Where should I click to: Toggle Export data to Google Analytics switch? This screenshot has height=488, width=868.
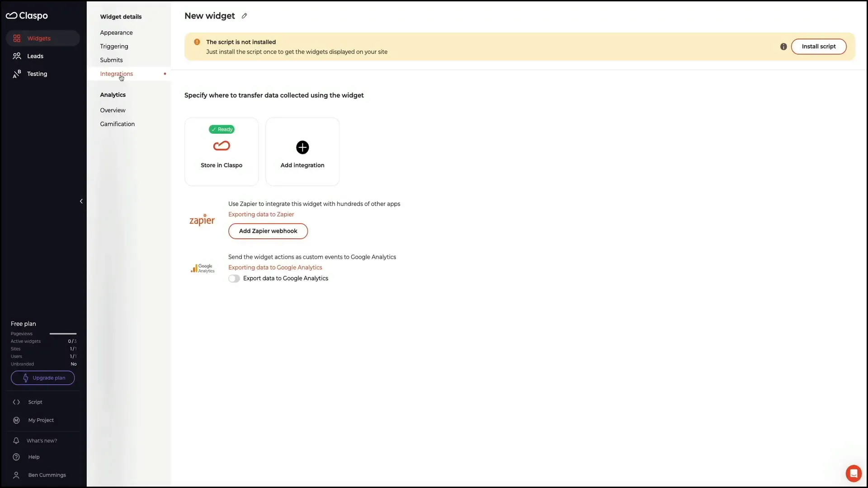234,279
